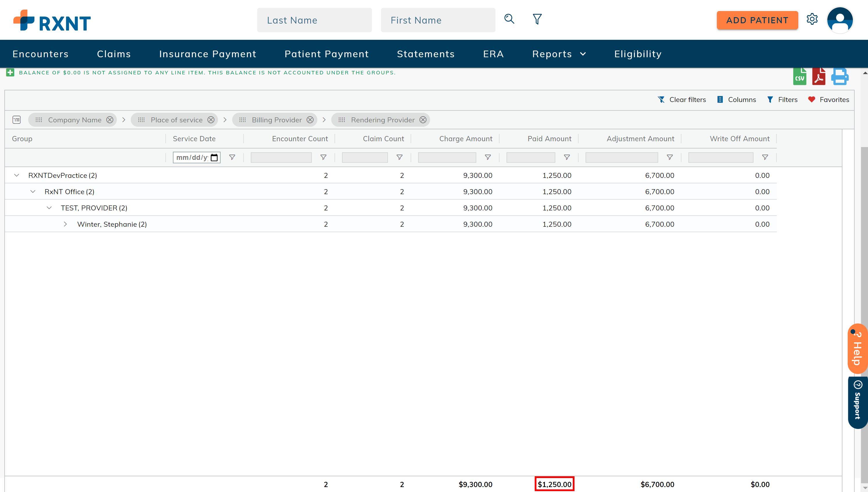Click the First Name search field
Image resolution: width=868 pixels, height=492 pixels.
(x=438, y=20)
